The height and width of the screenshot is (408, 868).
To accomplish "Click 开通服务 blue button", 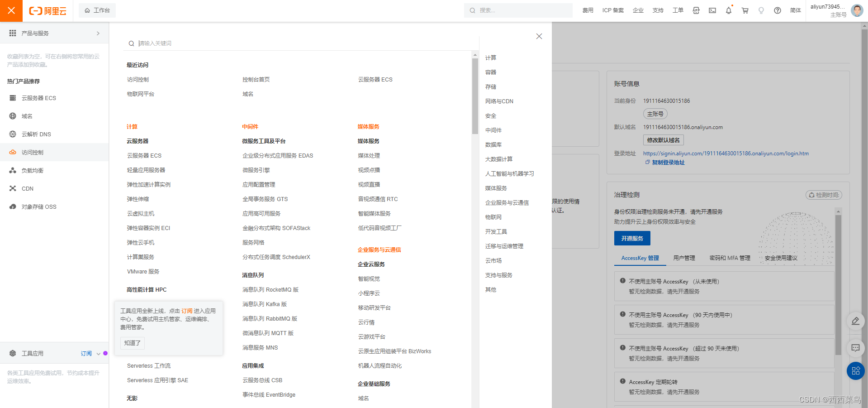I will point(632,239).
